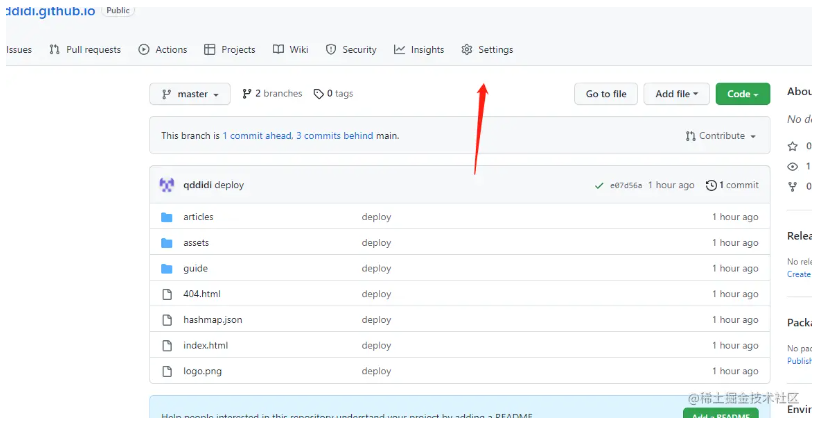Open the assets folder
Viewport: 819px width, 421px height.
click(x=196, y=243)
